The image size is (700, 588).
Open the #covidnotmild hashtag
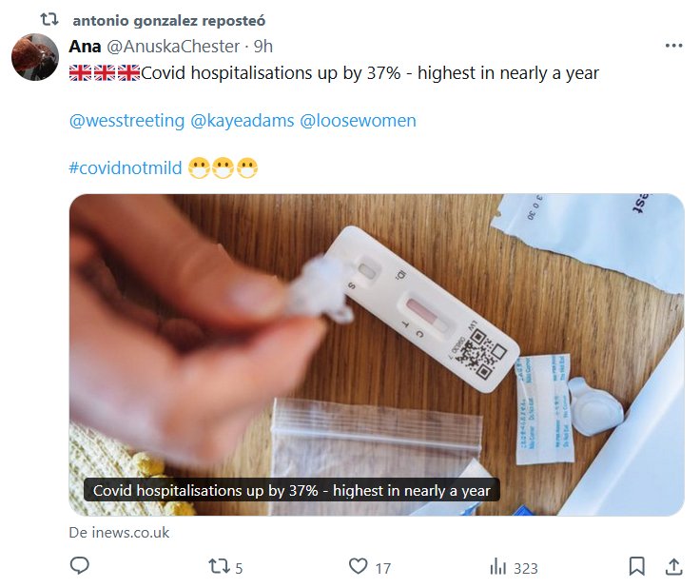[125, 168]
